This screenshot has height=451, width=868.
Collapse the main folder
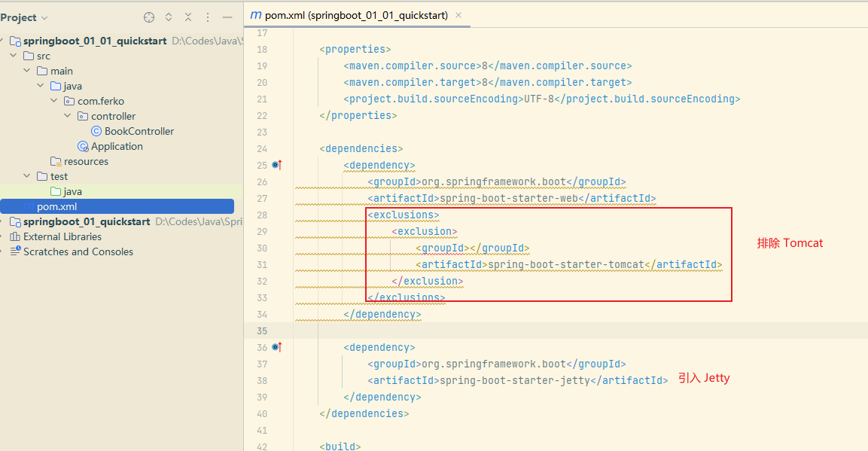coord(27,70)
